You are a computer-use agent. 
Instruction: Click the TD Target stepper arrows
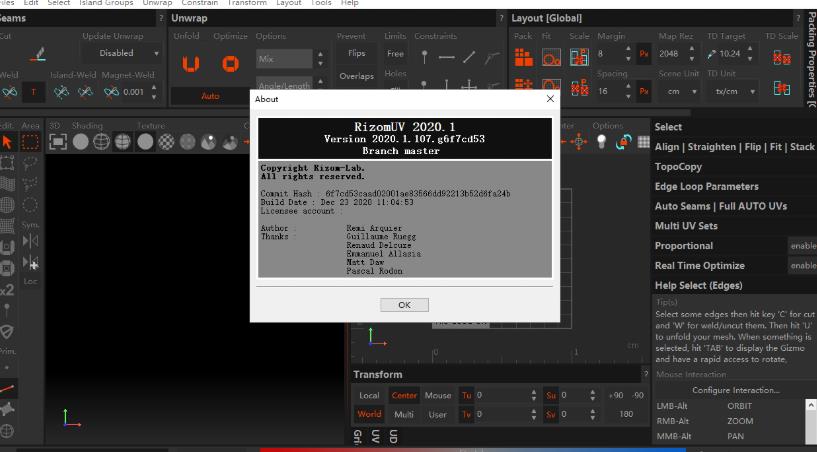coord(750,54)
